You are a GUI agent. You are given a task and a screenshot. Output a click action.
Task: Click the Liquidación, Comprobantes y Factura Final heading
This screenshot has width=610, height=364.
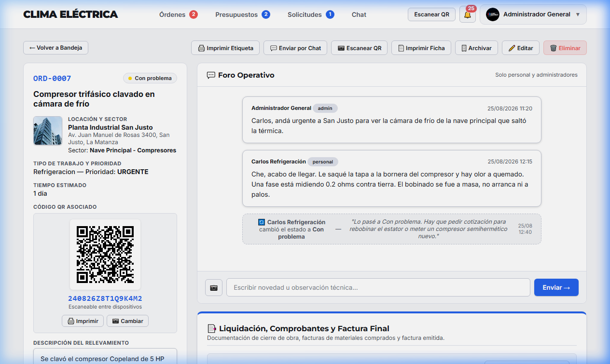coord(304,328)
